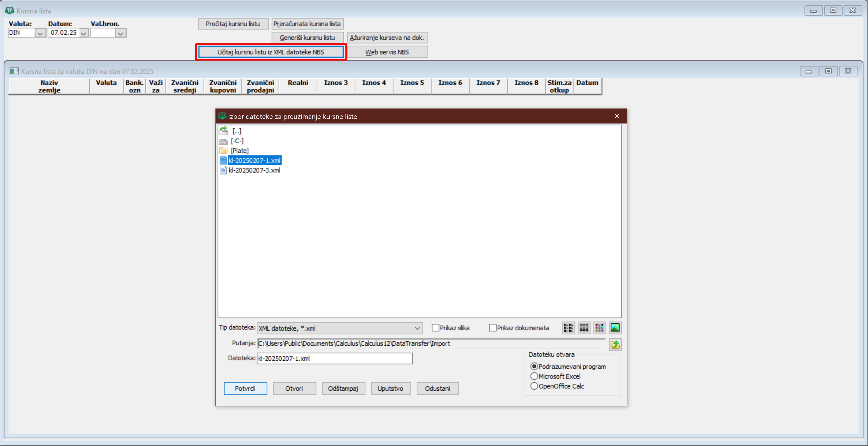This screenshot has height=446, width=868.
Task: Click the Putanja path field
Action: click(x=431, y=344)
